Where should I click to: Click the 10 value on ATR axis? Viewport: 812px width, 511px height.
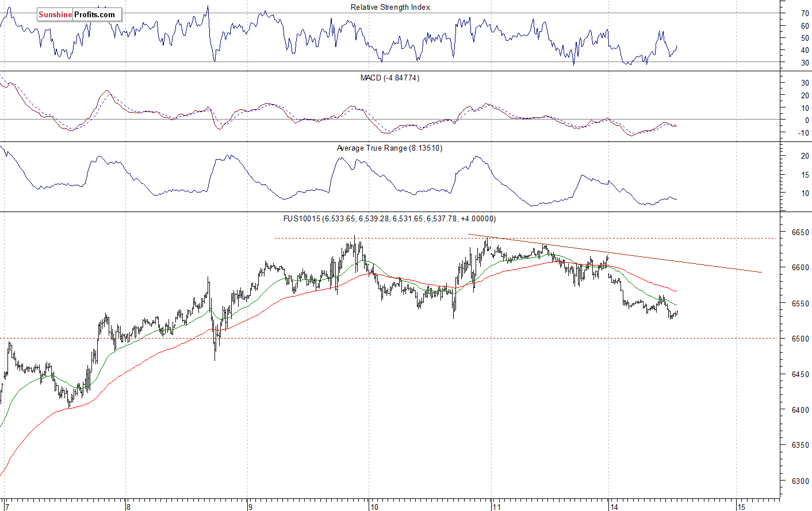click(805, 194)
